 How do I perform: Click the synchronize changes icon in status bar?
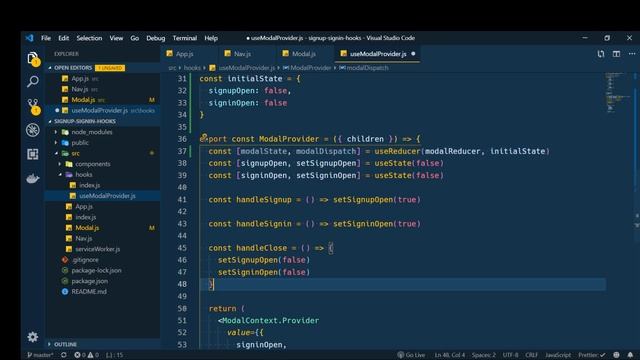(64, 355)
